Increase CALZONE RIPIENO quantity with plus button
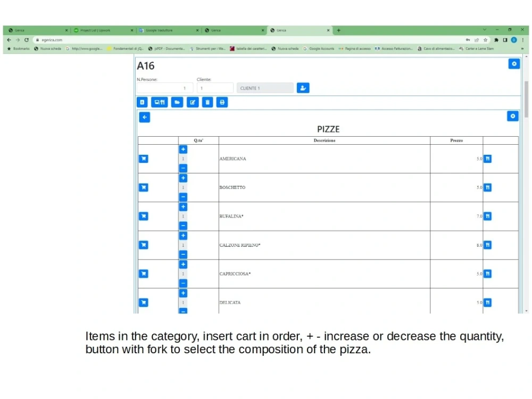 [x=183, y=236]
